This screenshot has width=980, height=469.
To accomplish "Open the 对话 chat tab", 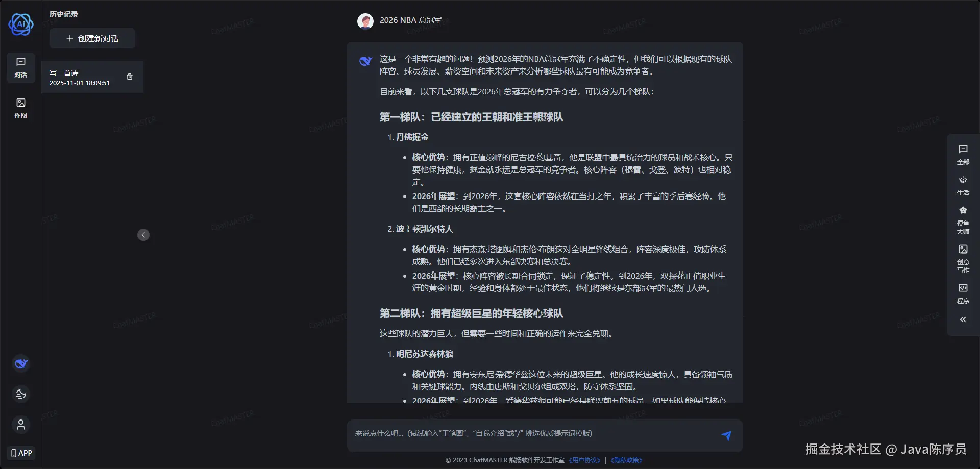I will [x=21, y=67].
